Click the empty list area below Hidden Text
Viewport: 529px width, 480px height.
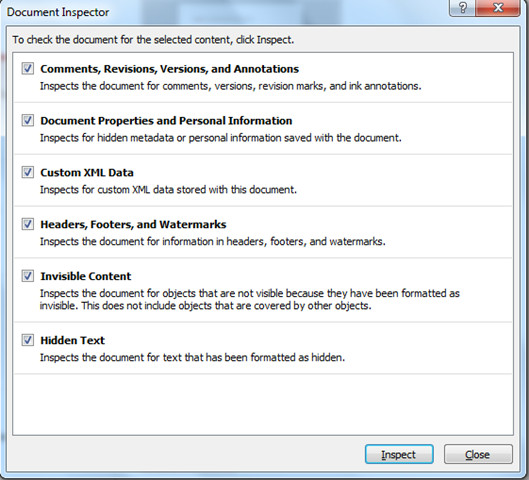(263, 404)
